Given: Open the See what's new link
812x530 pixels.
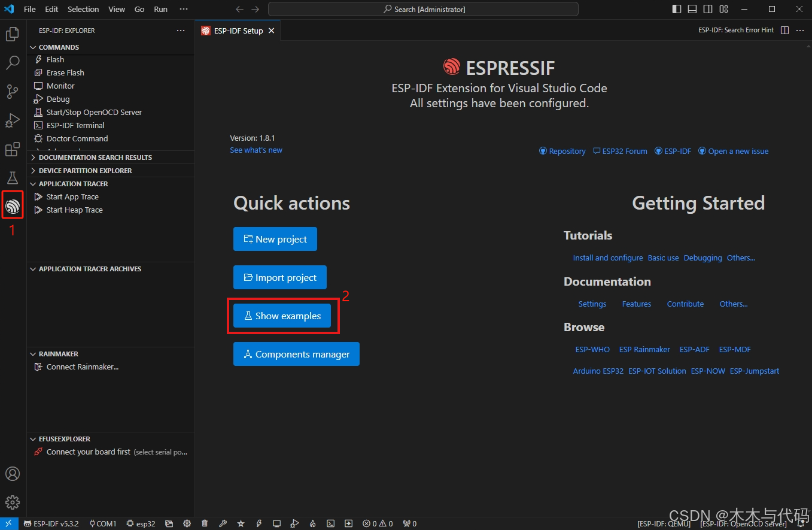Looking at the screenshot, I should (x=256, y=150).
